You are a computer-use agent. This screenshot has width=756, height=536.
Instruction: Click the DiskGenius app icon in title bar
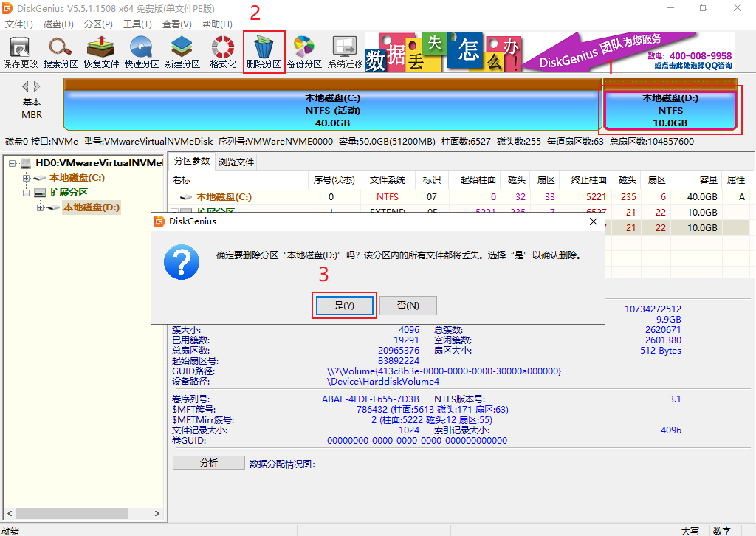(7, 8)
